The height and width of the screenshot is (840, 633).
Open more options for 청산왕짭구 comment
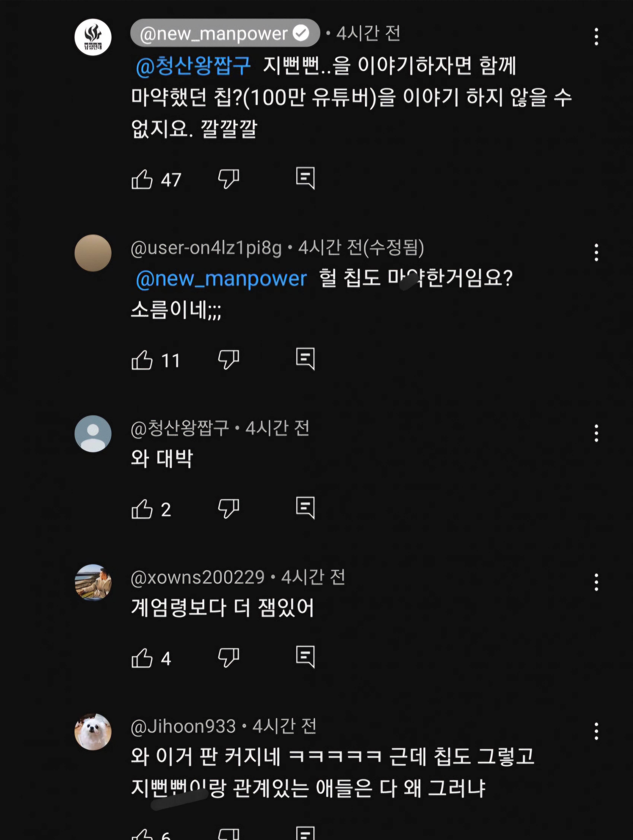(596, 433)
